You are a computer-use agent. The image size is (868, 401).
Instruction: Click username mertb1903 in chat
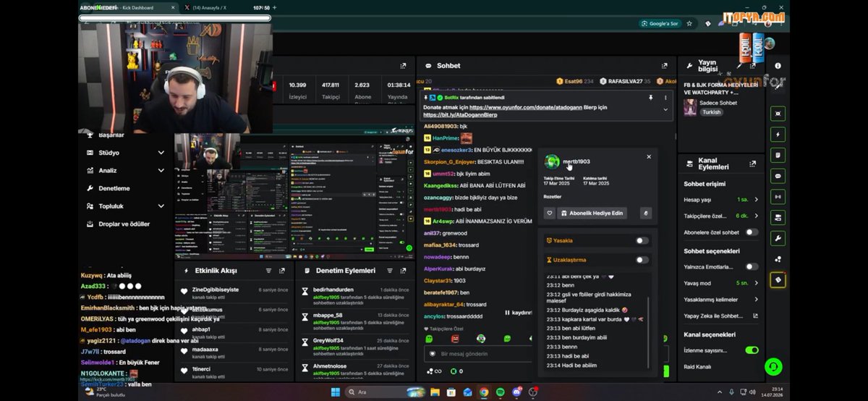437,209
